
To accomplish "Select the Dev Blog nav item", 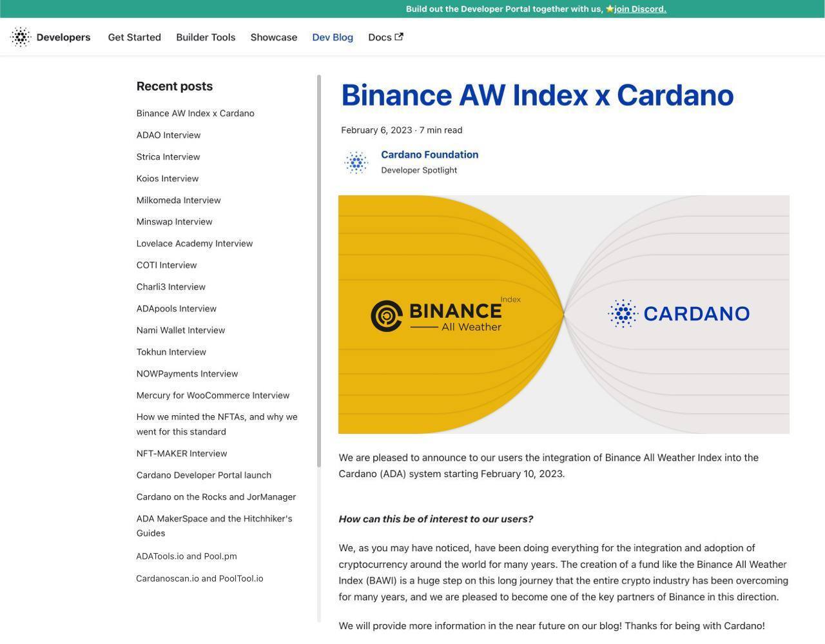I will [332, 37].
